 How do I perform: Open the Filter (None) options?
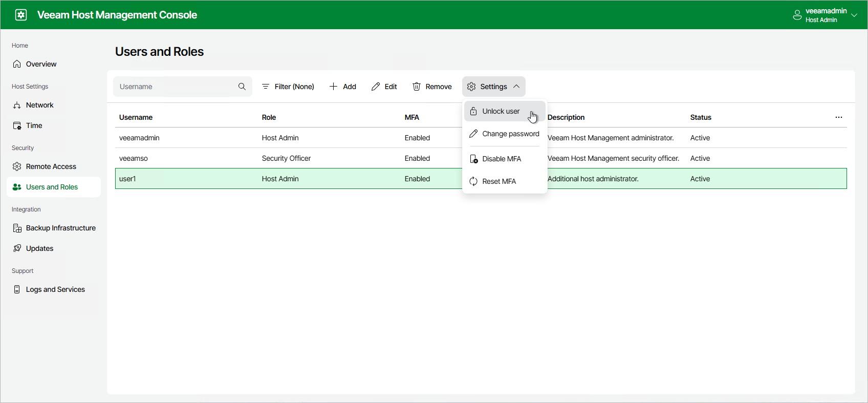click(x=288, y=87)
